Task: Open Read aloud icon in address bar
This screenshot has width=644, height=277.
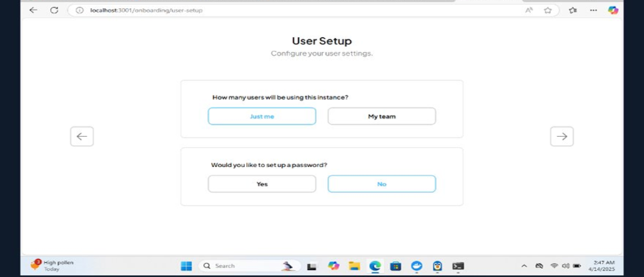Action: tap(529, 10)
